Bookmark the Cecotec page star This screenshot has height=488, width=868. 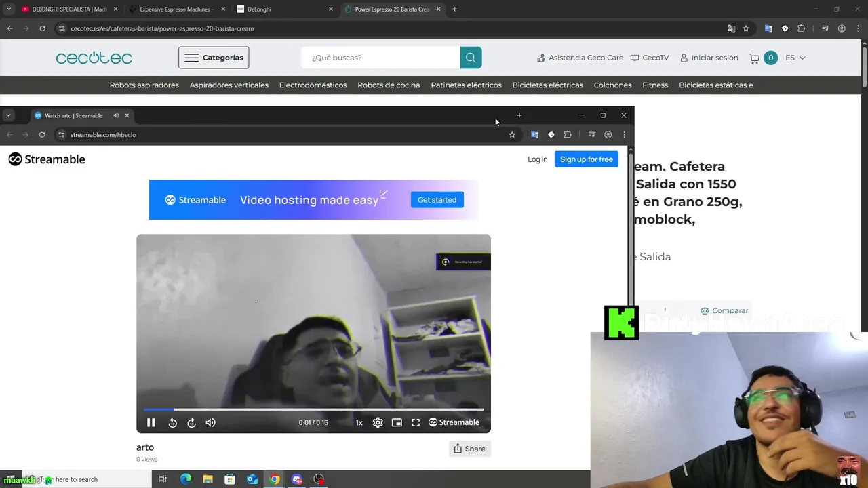point(746,28)
